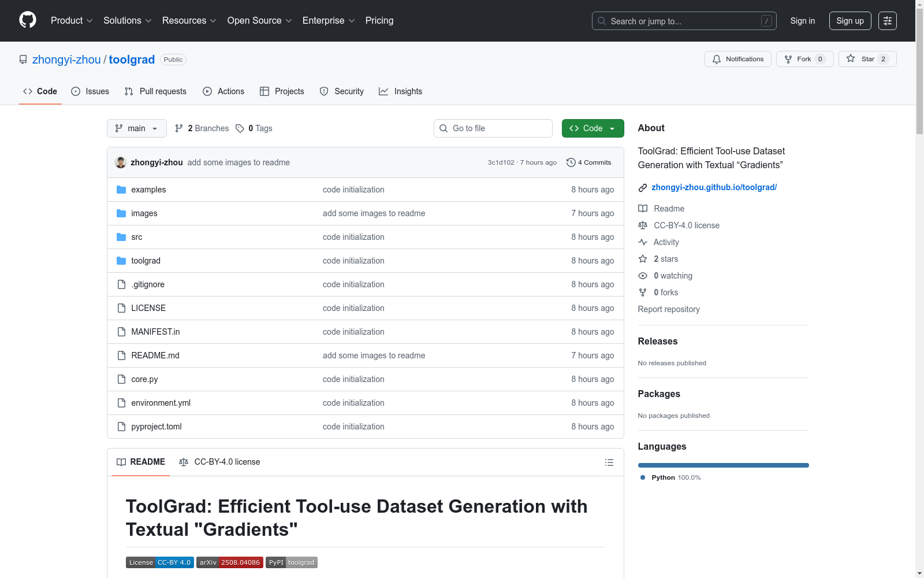This screenshot has height=578, width=924.
Task: Click the Python 100.0% language link
Action: click(670, 477)
